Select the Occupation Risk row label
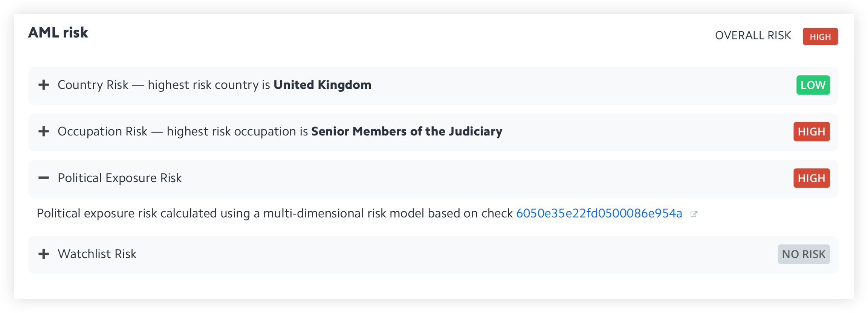Viewport: 868px width, 313px height. (182, 131)
